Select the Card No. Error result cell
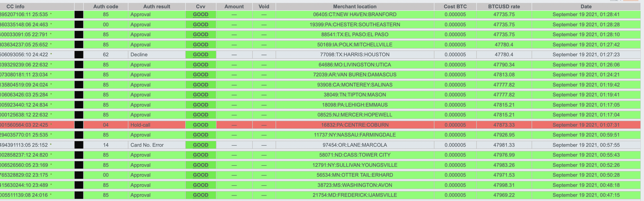The height and width of the screenshot is (201, 644). coord(157,145)
